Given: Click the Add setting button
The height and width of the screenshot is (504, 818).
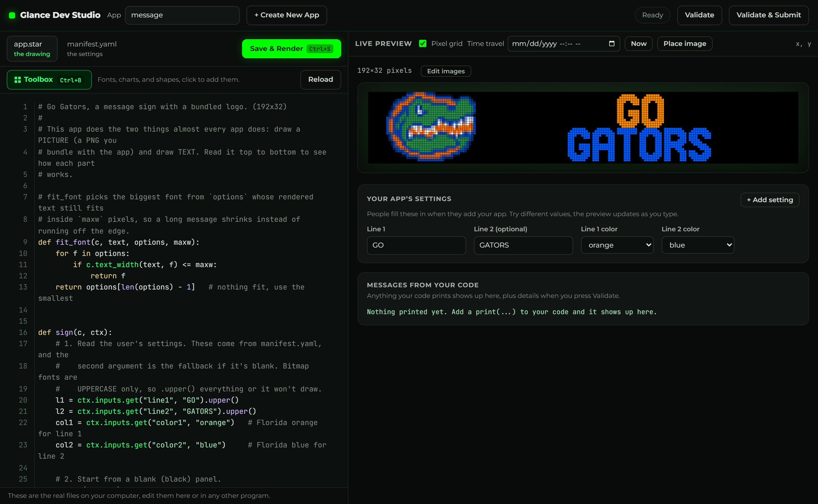Looking at the screenshot, I should pyautogui.click(x=770, y=200).
